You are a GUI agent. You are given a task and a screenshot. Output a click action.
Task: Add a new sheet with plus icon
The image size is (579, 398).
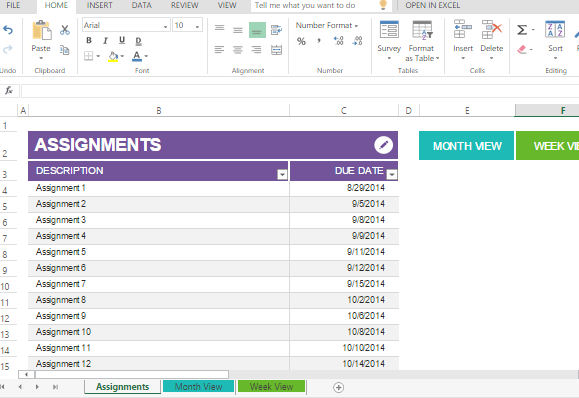[x=338, y=387]
